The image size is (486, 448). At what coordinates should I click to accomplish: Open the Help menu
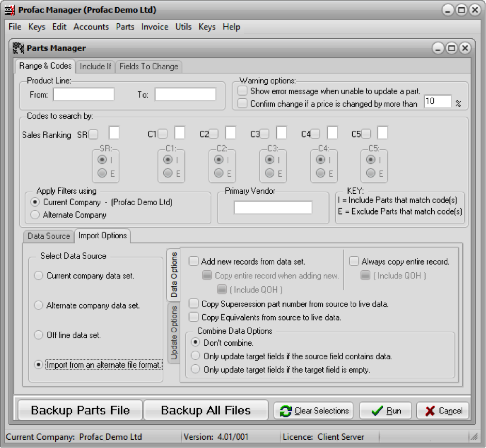(231, 27)
